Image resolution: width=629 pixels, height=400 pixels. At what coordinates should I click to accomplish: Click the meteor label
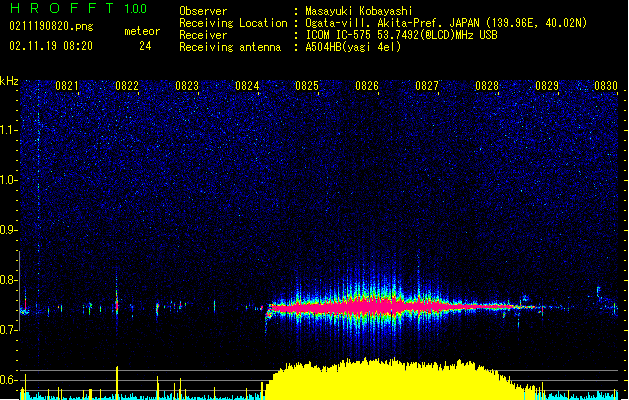142,31
